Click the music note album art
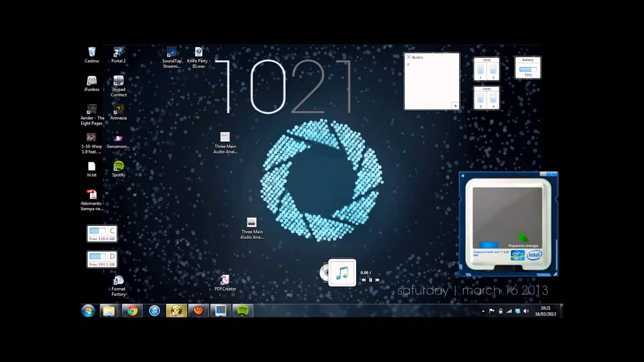This screenshot has width=644, height=362. (342, 273)
